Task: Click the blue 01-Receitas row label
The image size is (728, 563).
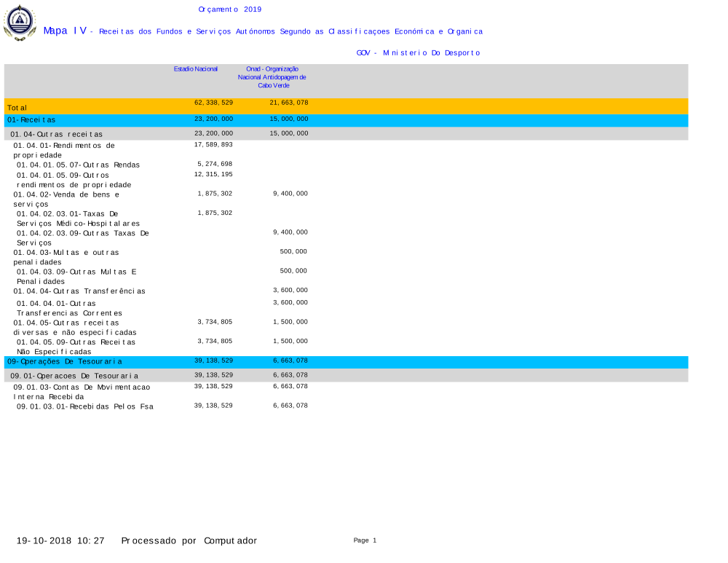Action: [31, 119]
